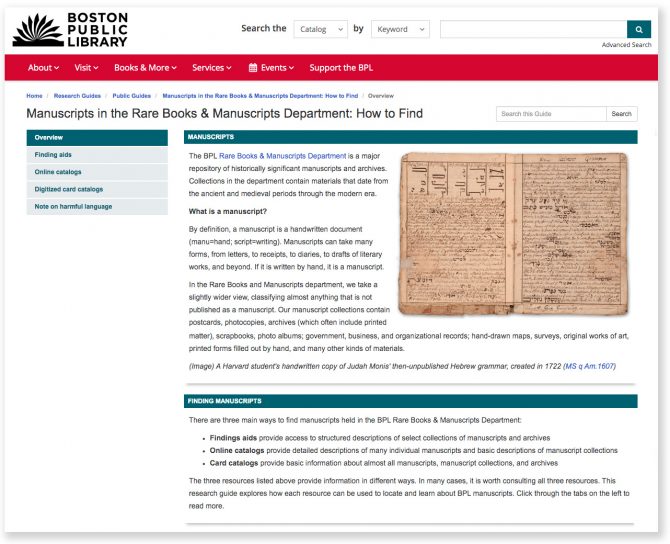Click the bold 'Online catalogs' bullet text
The image size is (670, 544).
click(x=237, y=450)
